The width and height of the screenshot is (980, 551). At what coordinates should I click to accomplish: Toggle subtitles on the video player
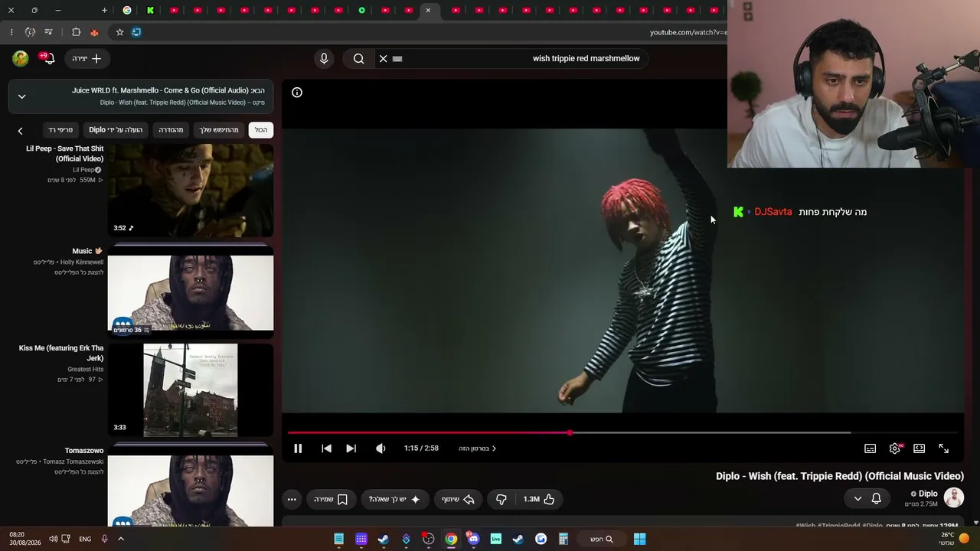[870, 448]
